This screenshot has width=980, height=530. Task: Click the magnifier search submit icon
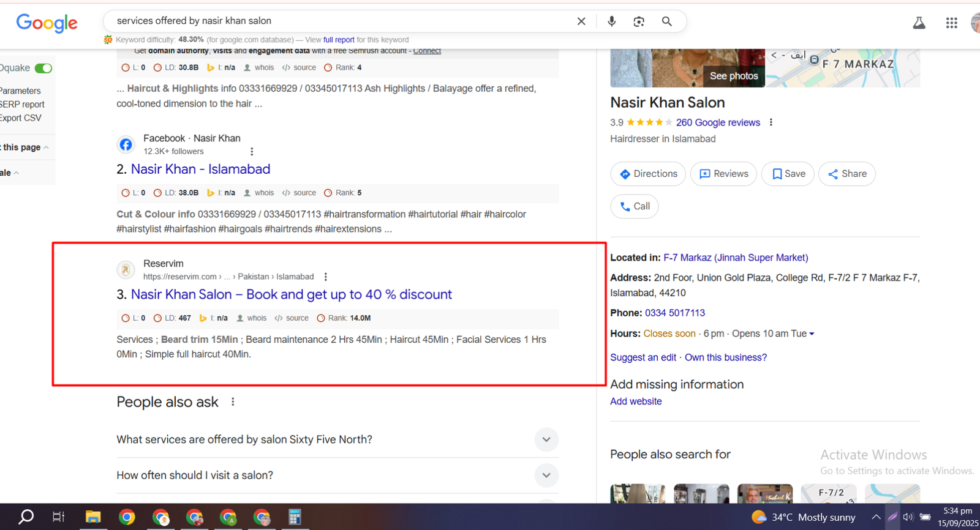pos(666,21)
